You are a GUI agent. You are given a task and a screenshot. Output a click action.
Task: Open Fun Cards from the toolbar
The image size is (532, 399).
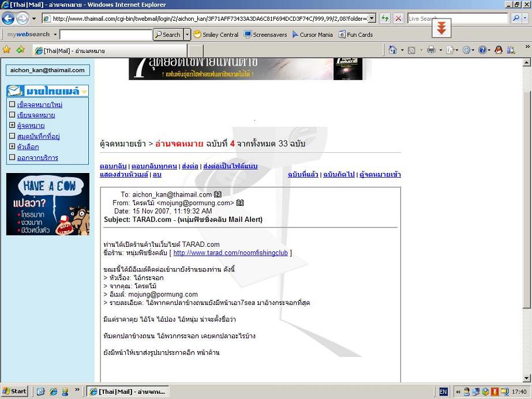tap(356, 35)
